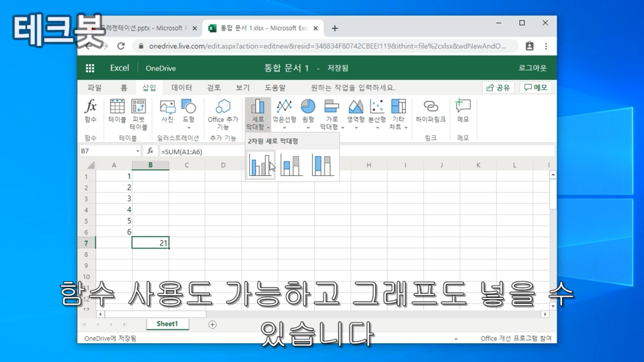
Task: Click the formula bar showing =SUM(A1:A6)
Action: (357, 151)
